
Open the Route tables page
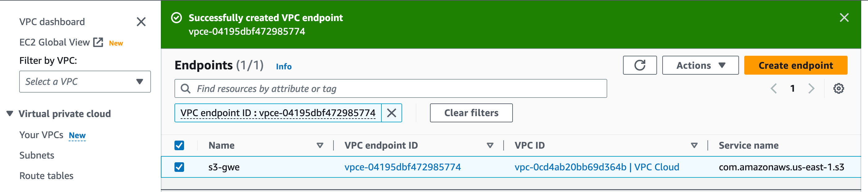tap(46, 176)
